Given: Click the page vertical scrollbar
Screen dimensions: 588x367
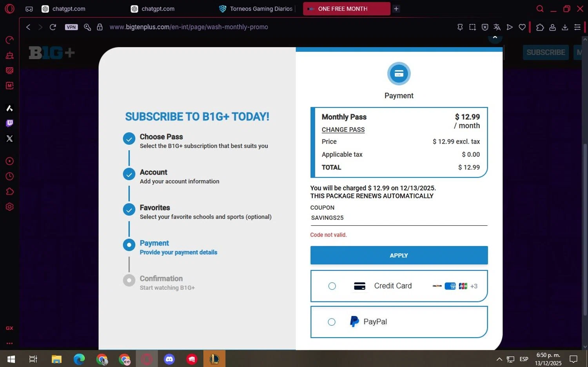Looking at the screenshot, I should coord(585,230).
